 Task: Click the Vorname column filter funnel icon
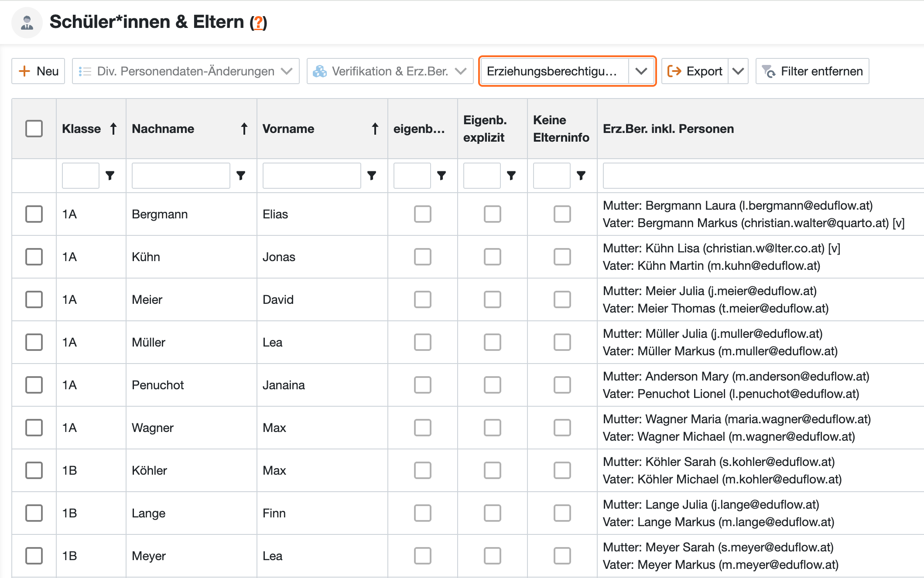372,175
